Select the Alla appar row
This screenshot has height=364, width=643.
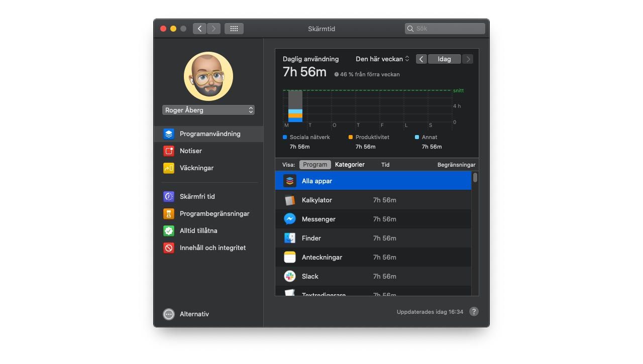[373, 181]
